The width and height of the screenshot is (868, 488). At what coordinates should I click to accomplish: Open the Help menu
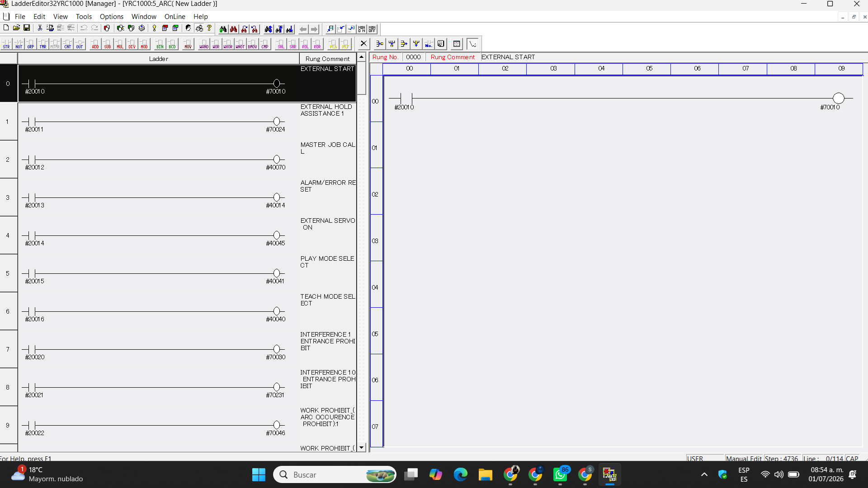click(x=201, y=17)
